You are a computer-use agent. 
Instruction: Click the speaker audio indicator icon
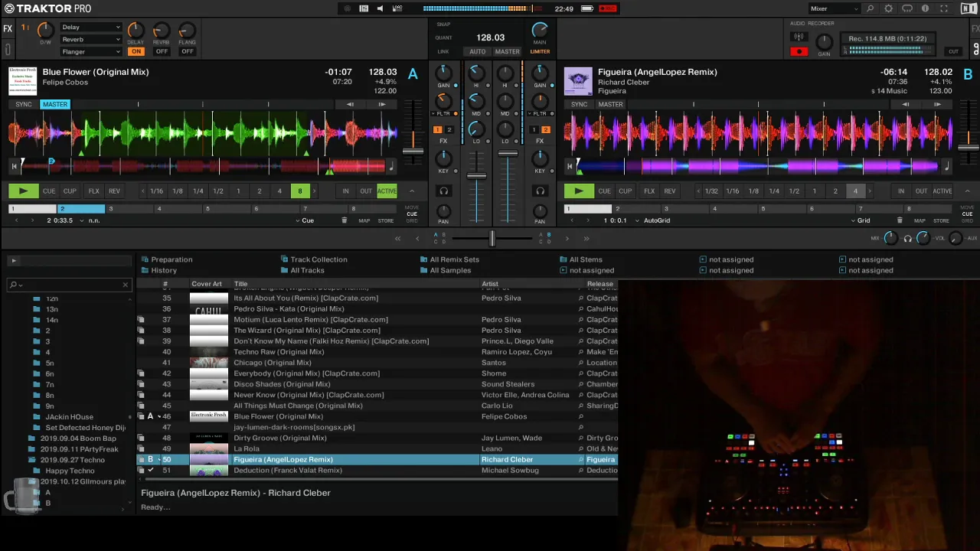(x=380, y=8)
